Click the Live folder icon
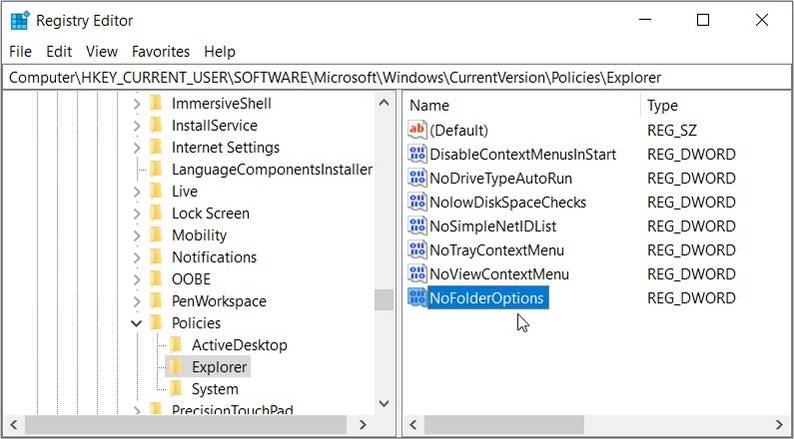Image resolution: width=794 pixels, height=439 pixels. click(156, 191)
